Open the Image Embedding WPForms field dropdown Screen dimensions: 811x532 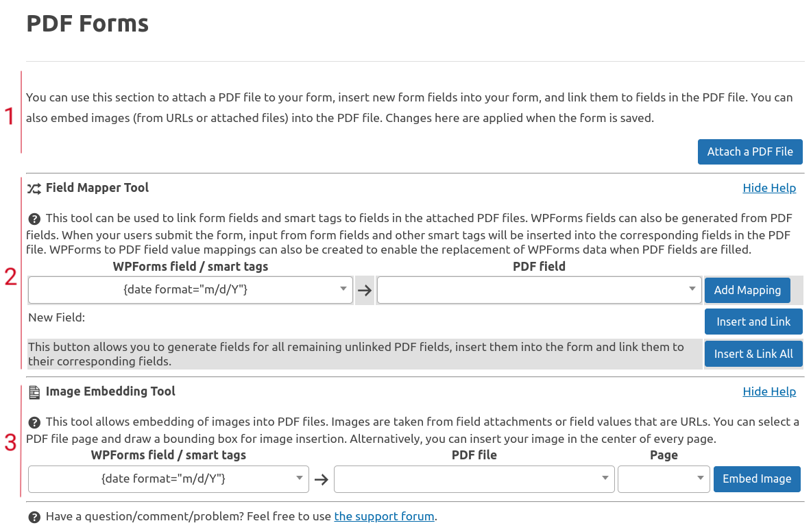(168, 479)
